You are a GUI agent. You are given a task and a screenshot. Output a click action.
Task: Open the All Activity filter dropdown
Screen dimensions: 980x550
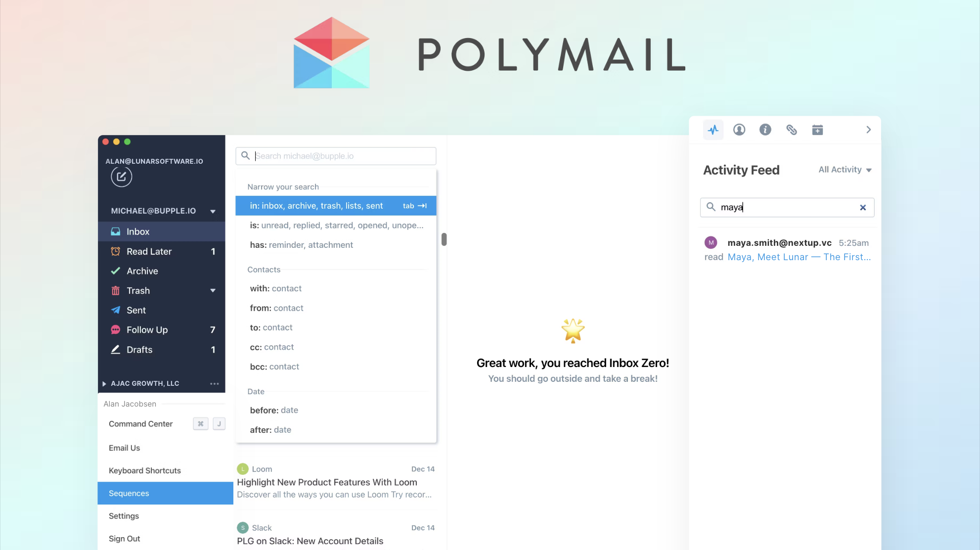(845, 170)
